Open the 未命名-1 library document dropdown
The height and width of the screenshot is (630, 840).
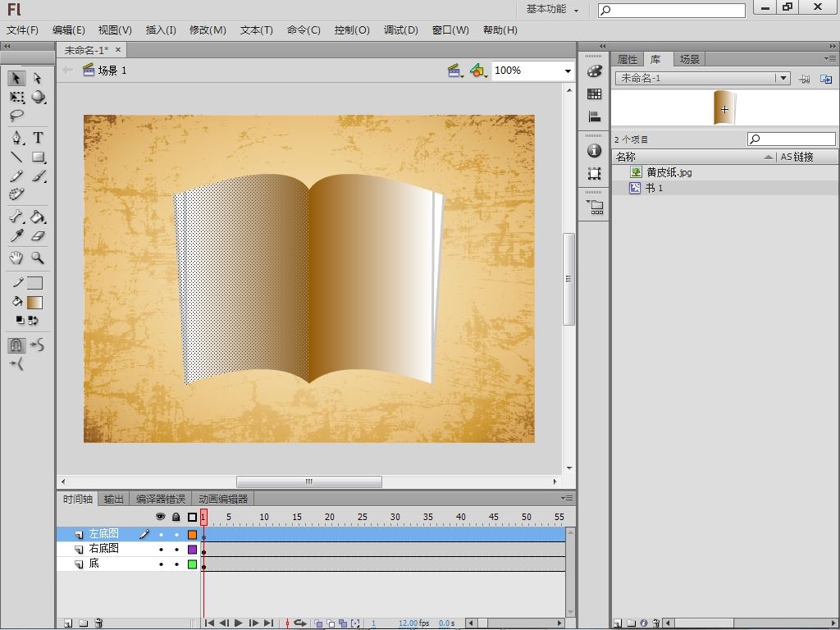(x=783, y=79)
